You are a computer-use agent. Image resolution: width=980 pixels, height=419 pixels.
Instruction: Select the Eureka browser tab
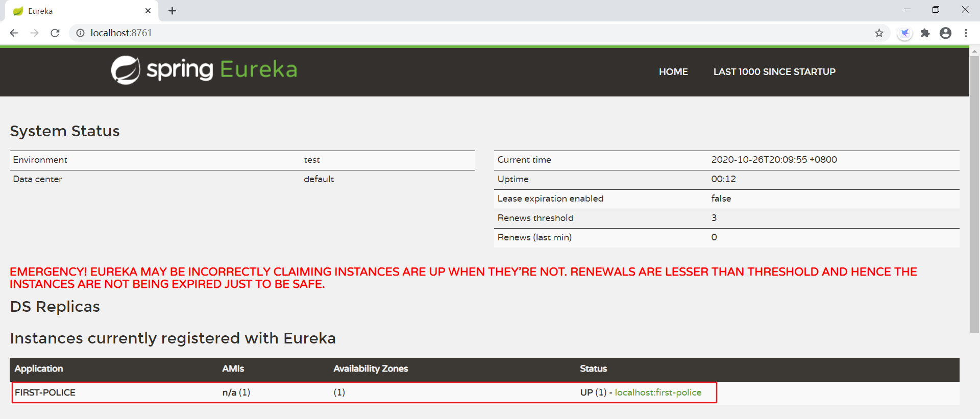tap(82, 11)
